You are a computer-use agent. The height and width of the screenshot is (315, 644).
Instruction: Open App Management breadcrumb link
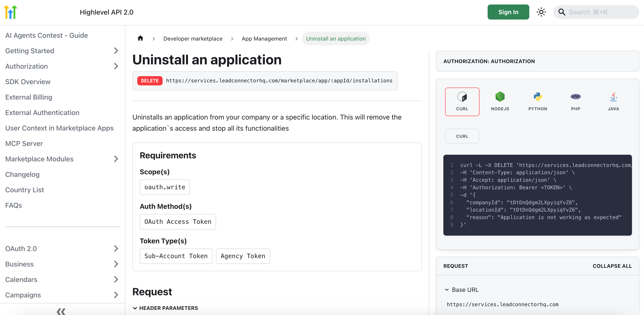click(x=264, y=39)
